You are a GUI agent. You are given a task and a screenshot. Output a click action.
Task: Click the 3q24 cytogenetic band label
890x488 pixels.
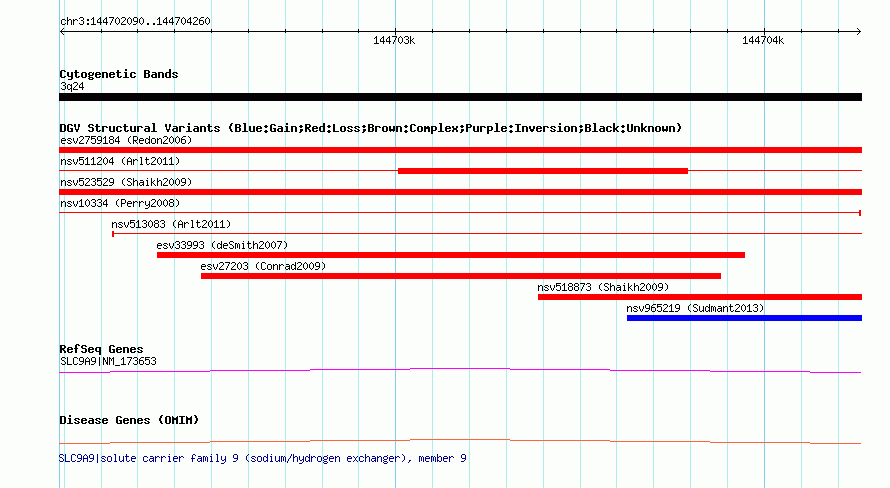pyautogui.click(x=72, y=86)
